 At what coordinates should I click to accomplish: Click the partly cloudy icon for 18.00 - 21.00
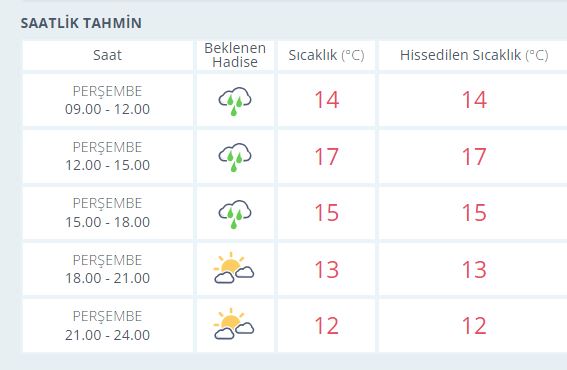click(234, 268)
